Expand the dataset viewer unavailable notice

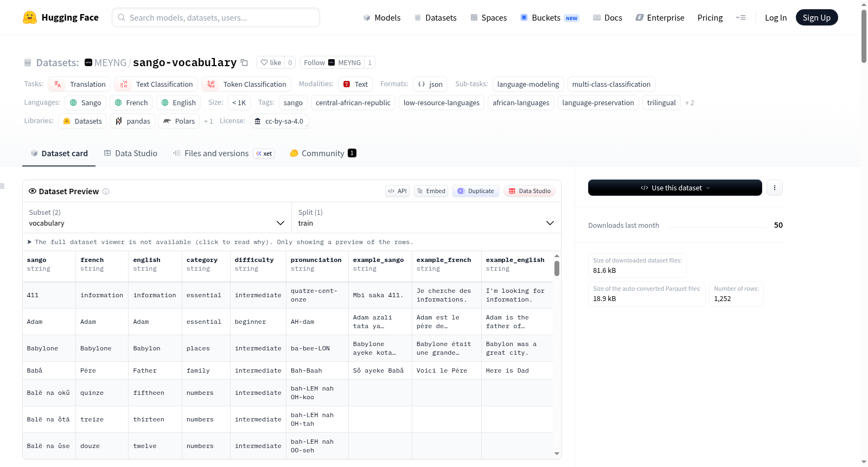coord(220,242)
